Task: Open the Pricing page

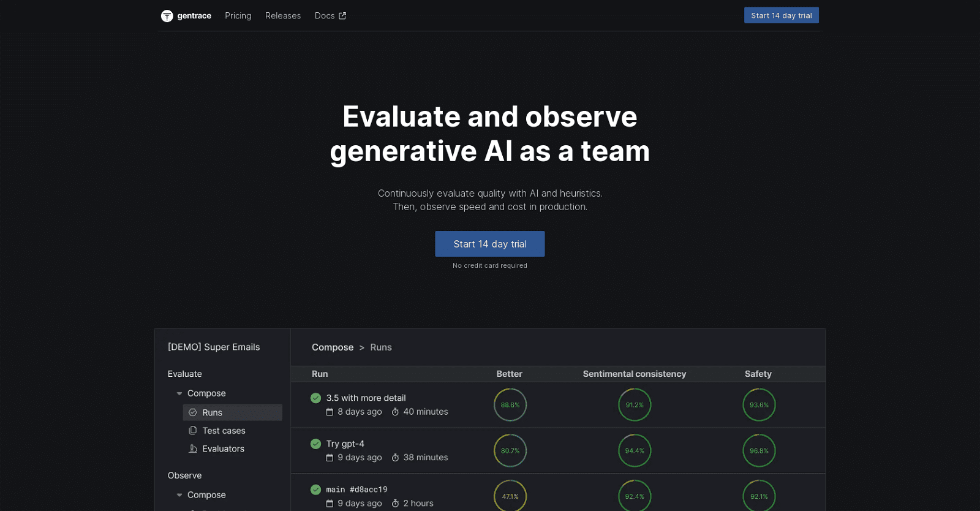Action: [x=238, y=16]
